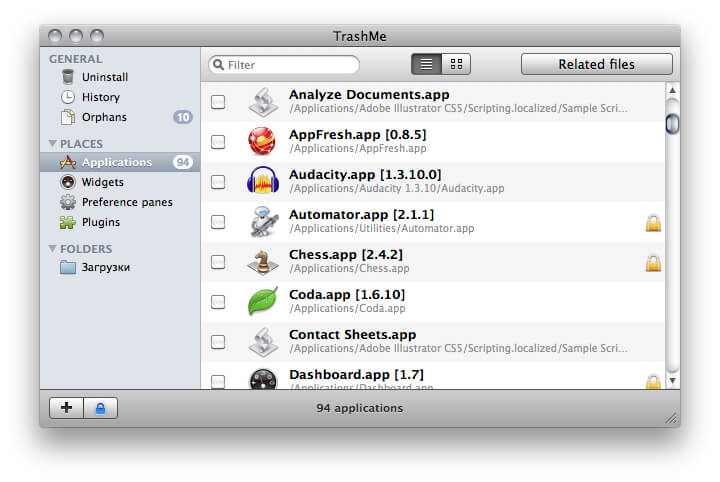Click the History clock icon
Screen dimensions: 720x482
pos(68,97)
